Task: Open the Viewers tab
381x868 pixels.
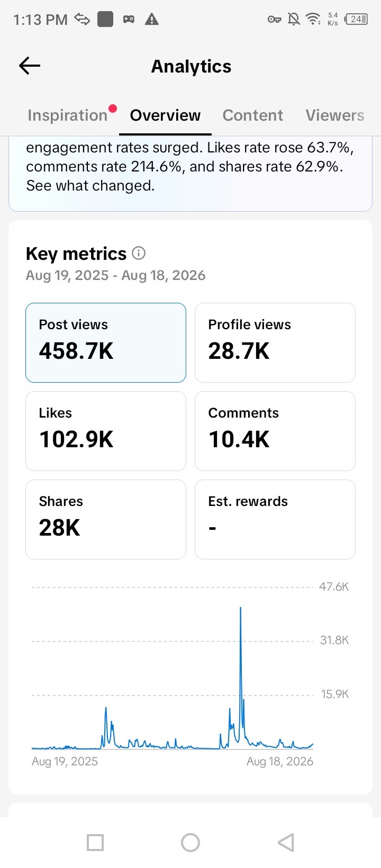Action: pos(335,115)
